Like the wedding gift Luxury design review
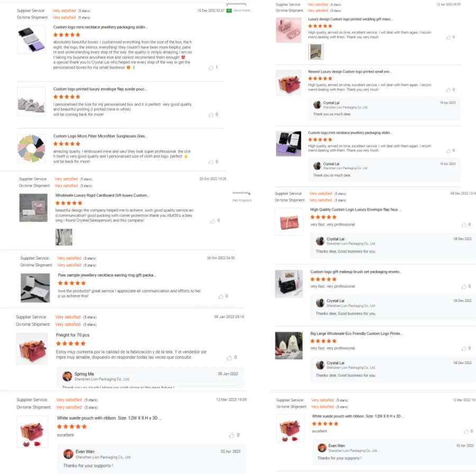 (x=448, y=38)
